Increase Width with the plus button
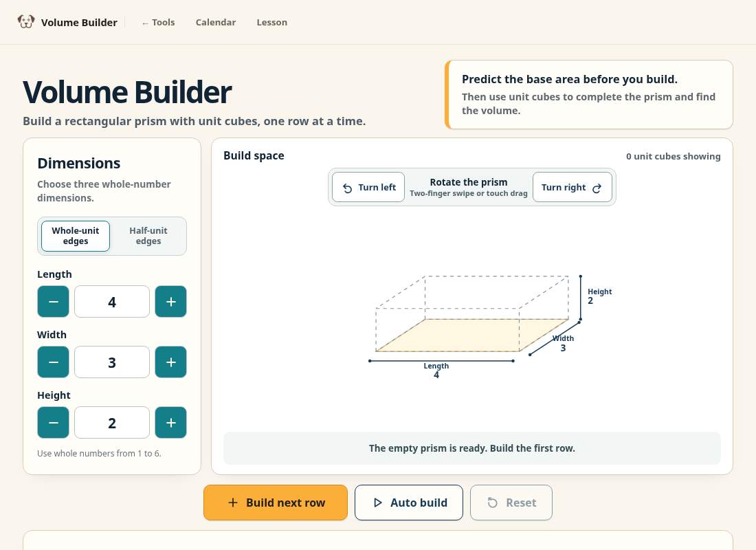 pos(170,362)
